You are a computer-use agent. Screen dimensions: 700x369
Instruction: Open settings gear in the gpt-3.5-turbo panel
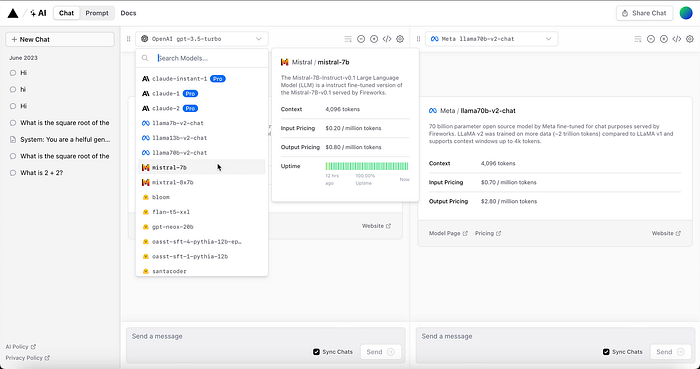pyautogui.click(x=400, y=39)
